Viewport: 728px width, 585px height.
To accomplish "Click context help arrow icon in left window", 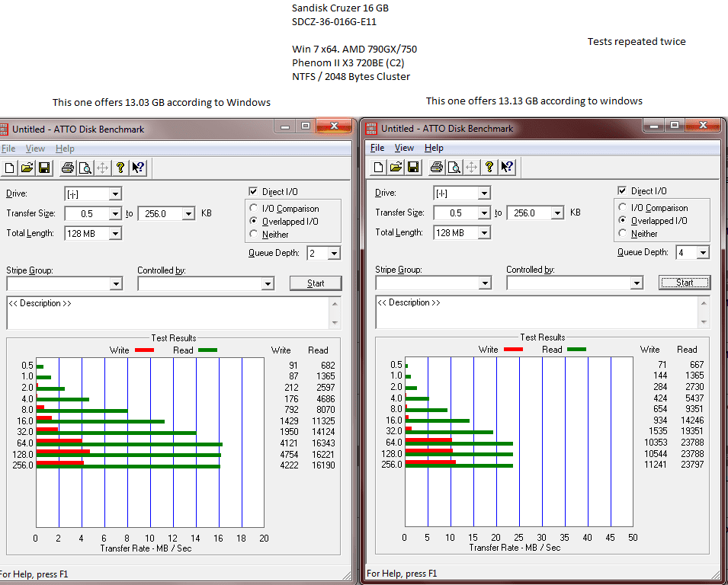I will point(137,168).
